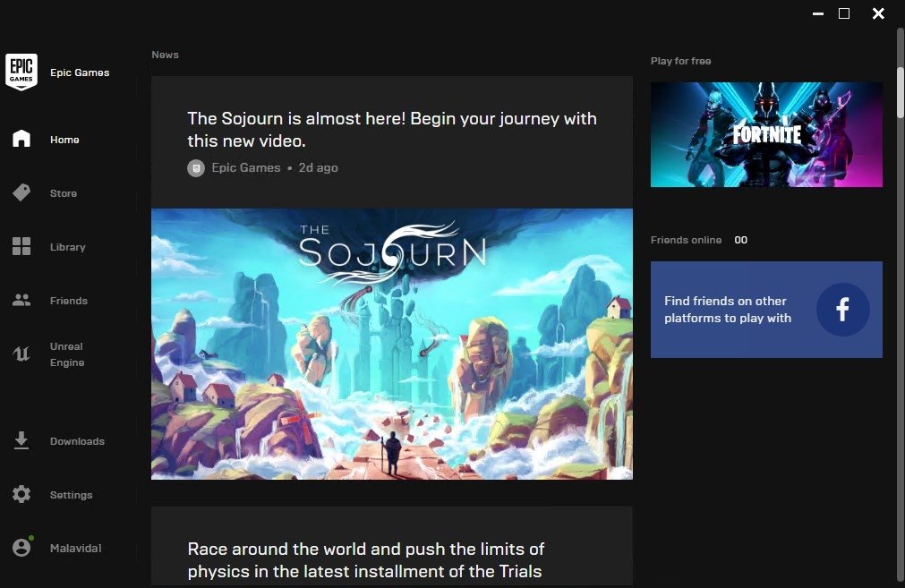Click the Settings gear icon
This screenshot has height=588, width=905.
(21, 494)
